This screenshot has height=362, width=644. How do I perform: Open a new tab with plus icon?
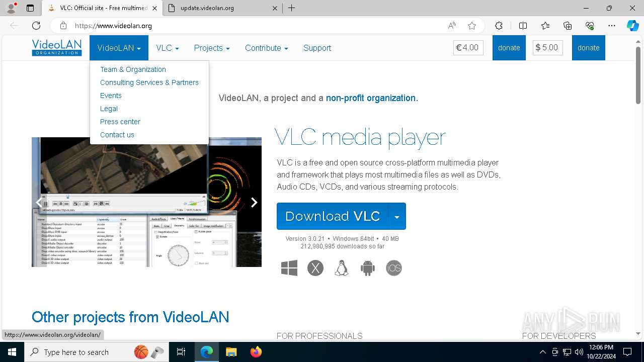(291, 8)
